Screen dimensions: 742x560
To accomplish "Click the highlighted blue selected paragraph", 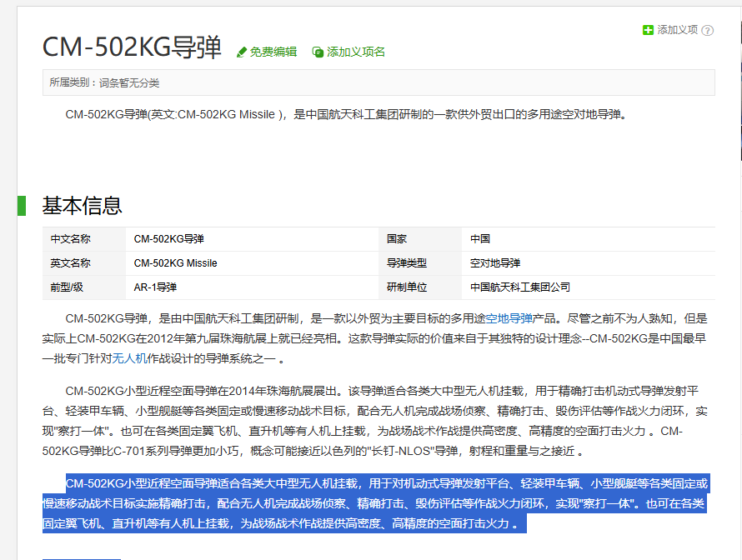I will coord(376,503).
